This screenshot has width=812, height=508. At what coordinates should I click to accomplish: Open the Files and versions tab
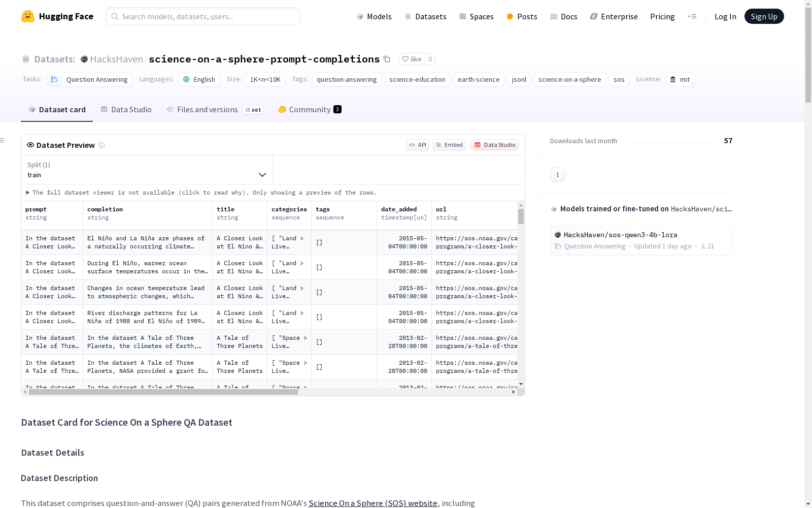click(x=215, y=110)
